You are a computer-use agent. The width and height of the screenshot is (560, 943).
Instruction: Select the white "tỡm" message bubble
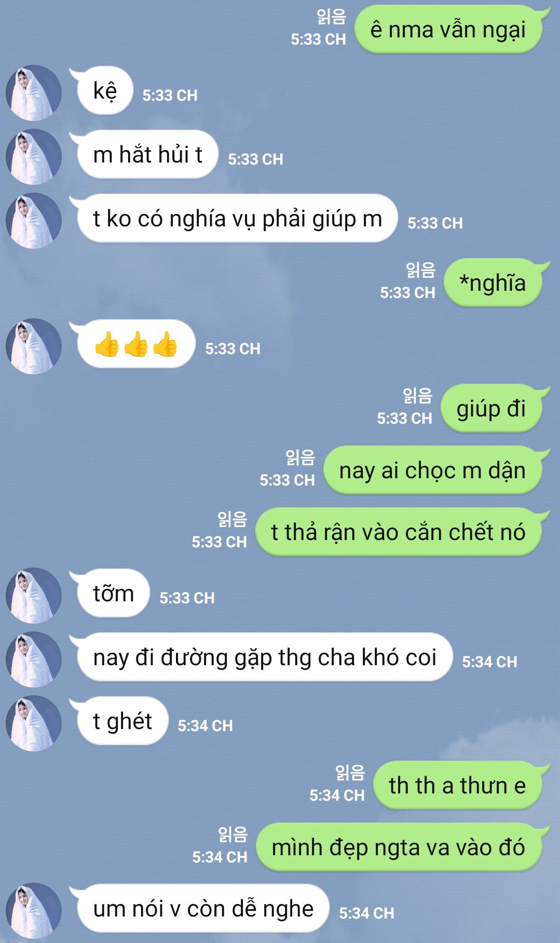click(113, 594)
